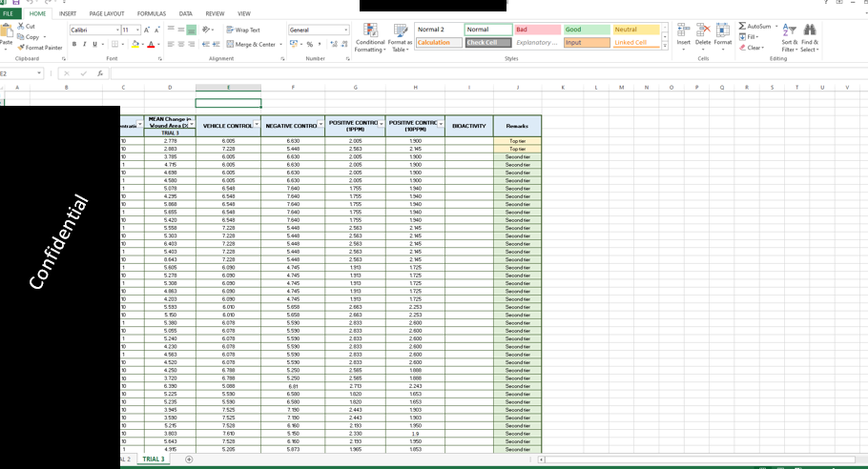The image size is (868, 469).
Task: Toggle Bottom Align for the cell
Action: click(x=191, y=30)
